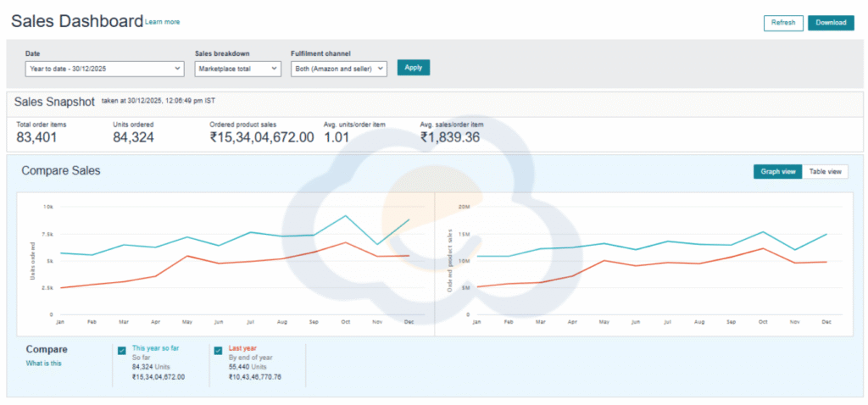Click the ₹15,34,04,672.00 figure in Sales Snapshot
868x405 pixels.
point(261,137)
